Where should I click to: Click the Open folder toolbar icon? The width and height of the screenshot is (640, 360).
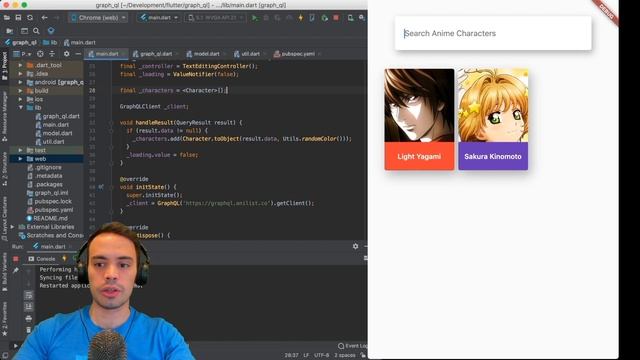tap(7, 18)
